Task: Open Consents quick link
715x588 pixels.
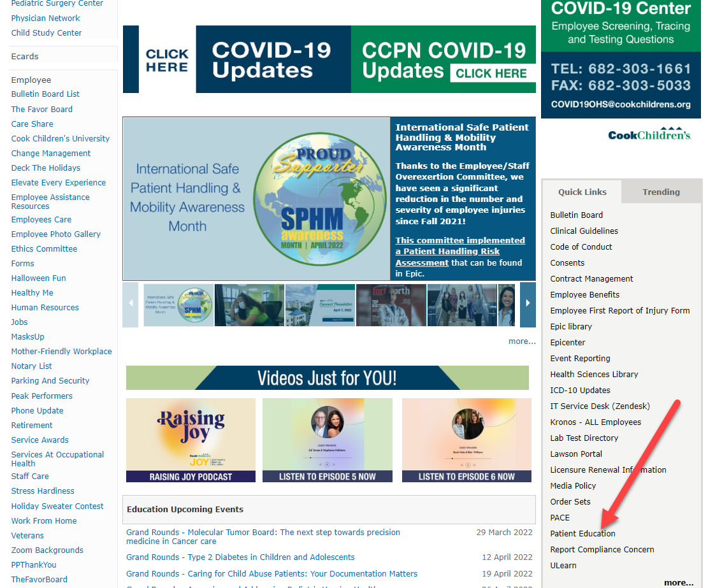Action: pos(567,262)
